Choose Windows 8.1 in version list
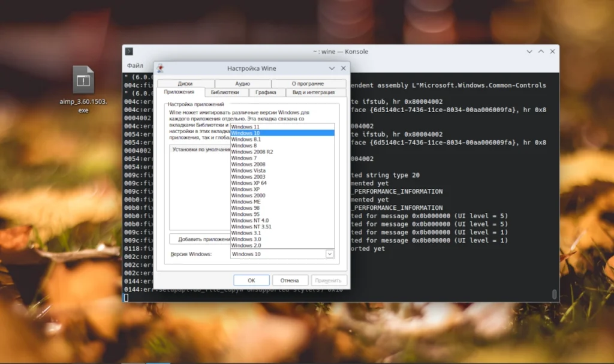 (282, 139)
